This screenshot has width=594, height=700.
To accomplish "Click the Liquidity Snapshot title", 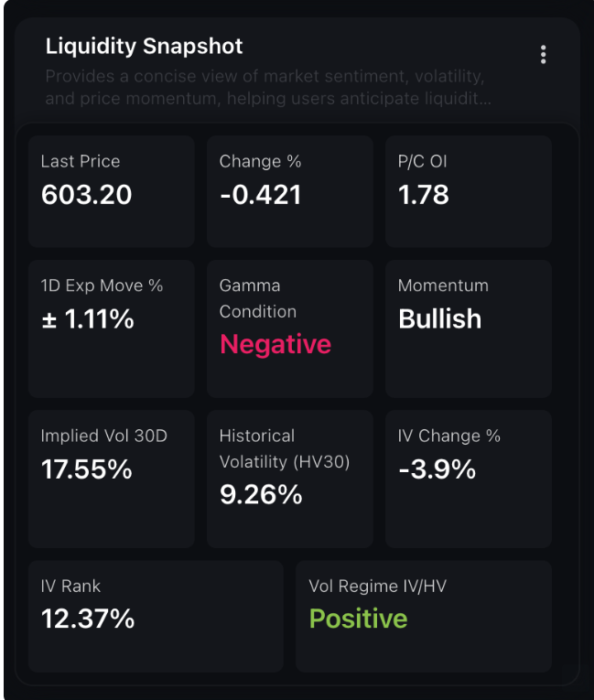I will pyautogui.click(x=144, y=46).
